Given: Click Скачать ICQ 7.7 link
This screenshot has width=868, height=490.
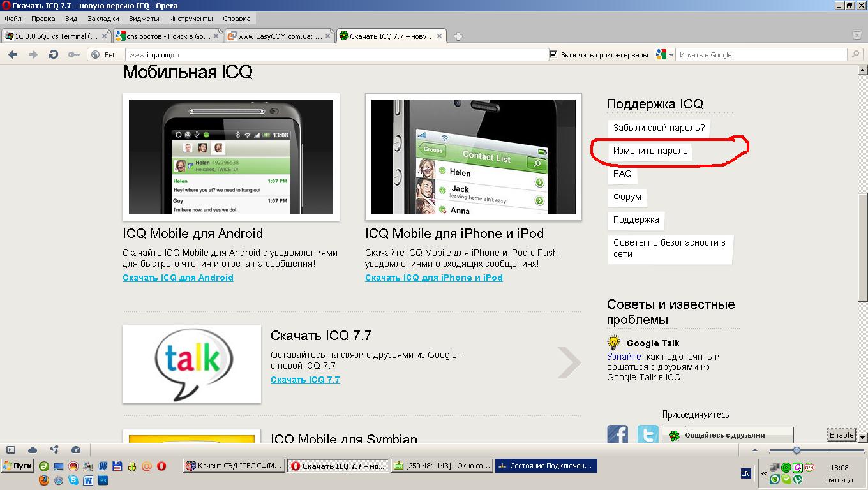Looking at the screenshot, I should 305,380.
